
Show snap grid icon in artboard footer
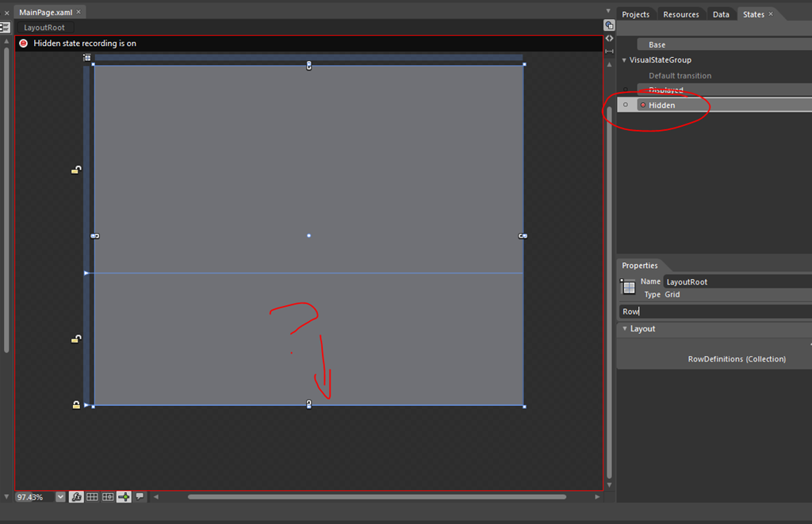[x=92, y=497]
